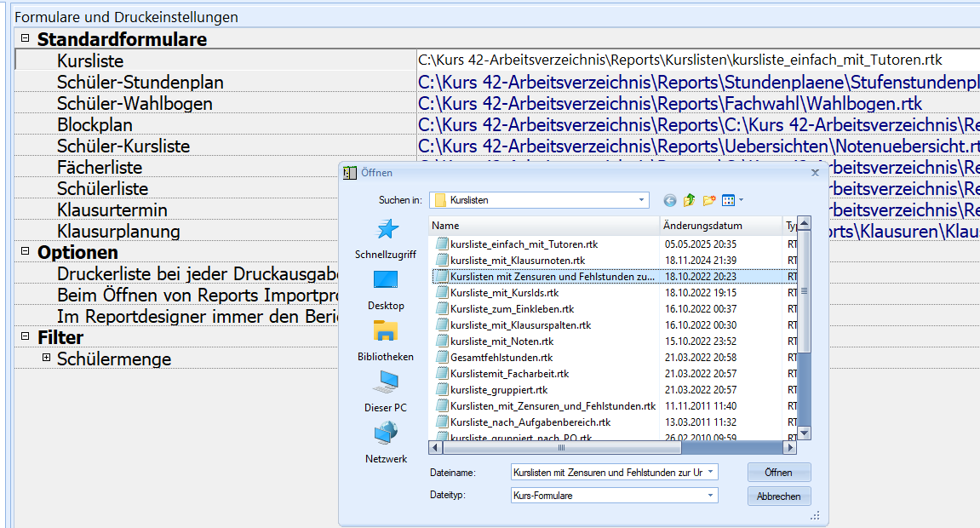980x528 pixels.
Task: Click file icon of kursliste_einfach_mit_Tutoren.rtk
Action: point(441,244)
